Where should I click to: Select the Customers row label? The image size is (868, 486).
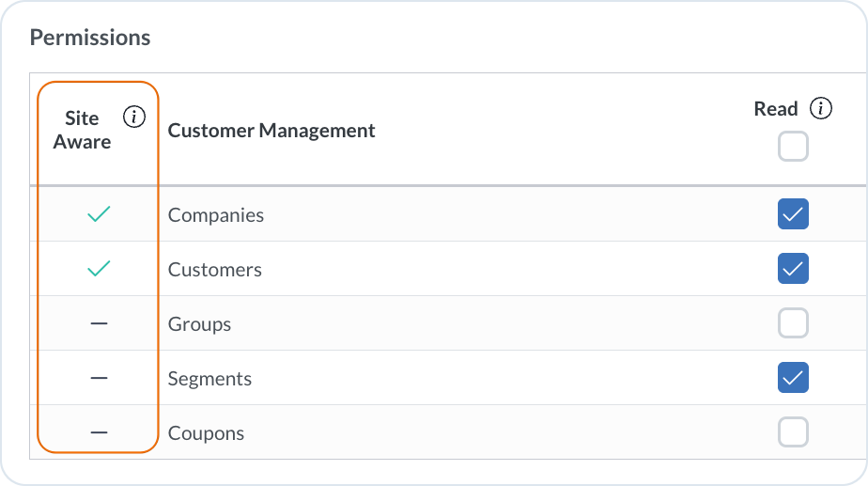coord(215,270)
